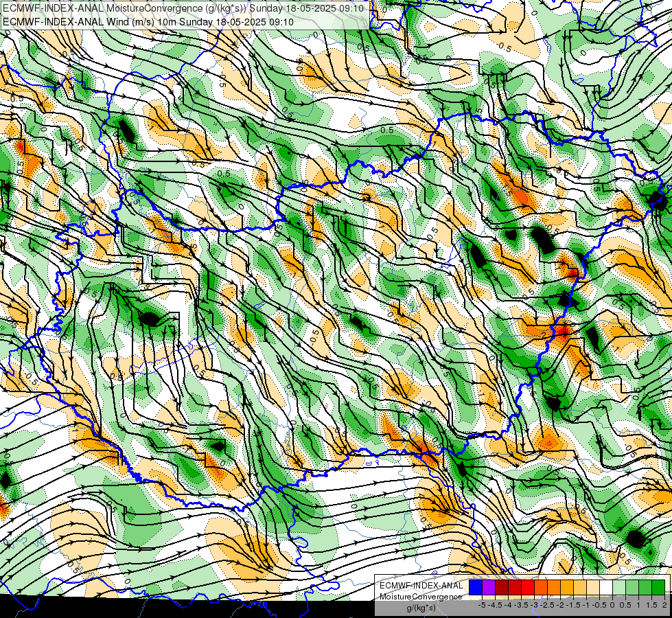The image size is (672, 618).
Task: Click the legend unit text g/(kg*s)
Action: [421, 608]
